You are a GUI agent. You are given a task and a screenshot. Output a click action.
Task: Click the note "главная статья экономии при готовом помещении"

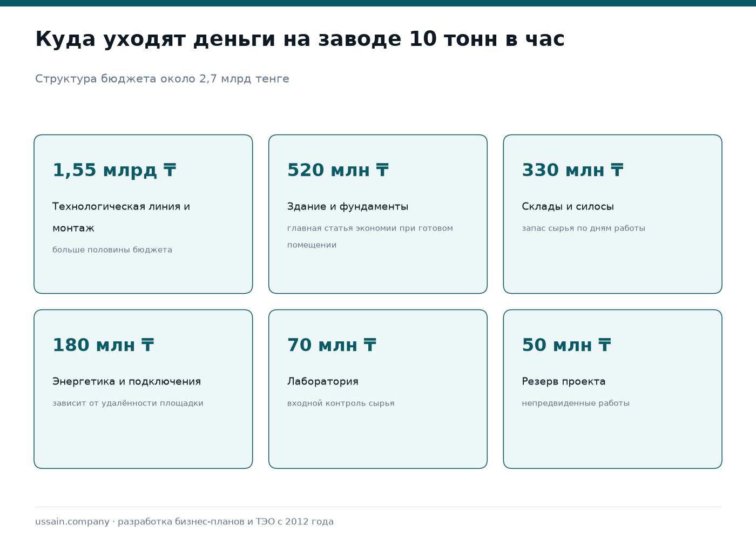pyautogui.click(x=370, y=237)
